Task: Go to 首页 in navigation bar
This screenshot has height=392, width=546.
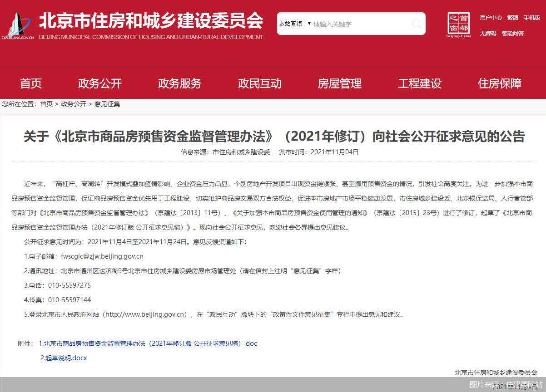Action: [31, 83]
